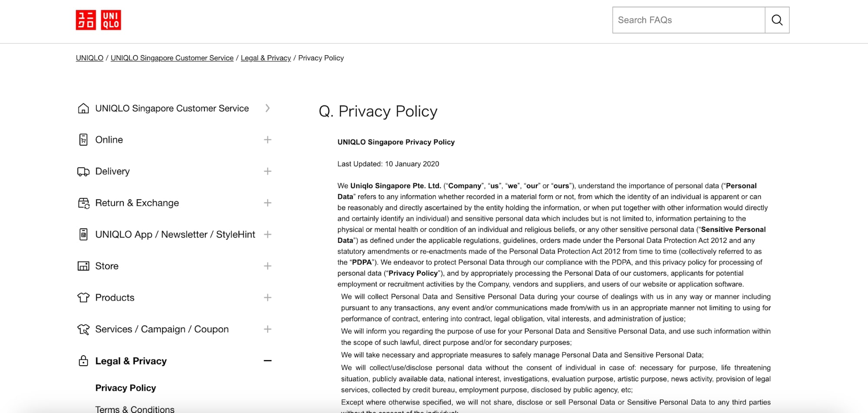This screenshot has width=868, height=413.
Task: Click the UNIQLO logo
Action: [x=99, y=20]
